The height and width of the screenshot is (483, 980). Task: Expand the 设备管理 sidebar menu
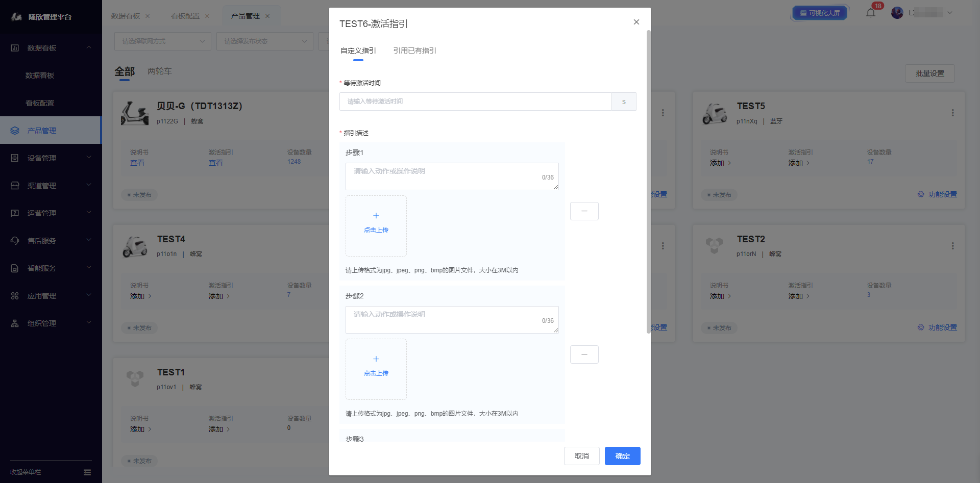pyautogui.click(x=51, y=158)
